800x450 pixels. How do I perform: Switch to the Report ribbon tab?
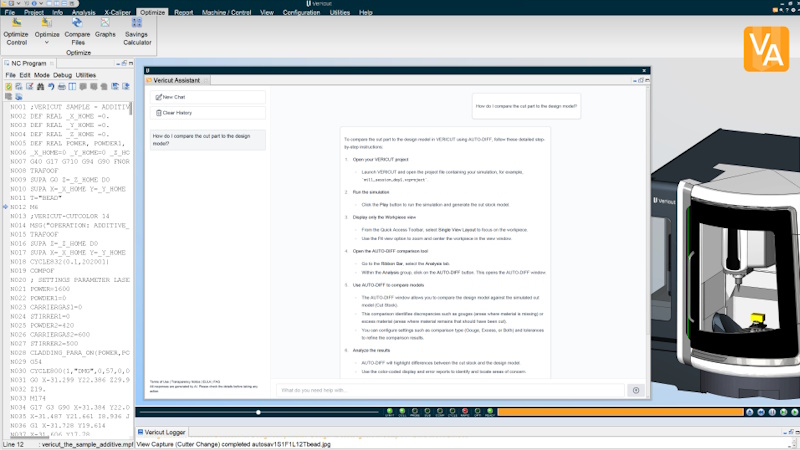(184, 12)
